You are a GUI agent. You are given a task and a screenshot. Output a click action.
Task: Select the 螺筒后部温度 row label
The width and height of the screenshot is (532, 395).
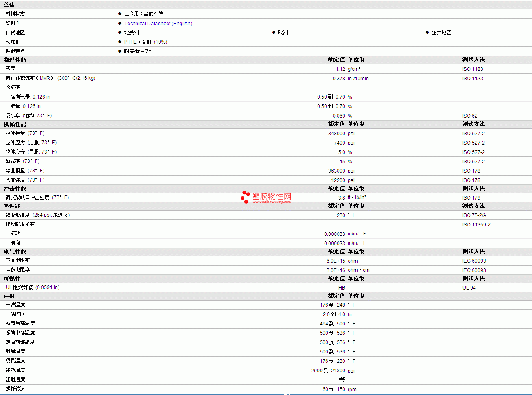tap(20, 323)
